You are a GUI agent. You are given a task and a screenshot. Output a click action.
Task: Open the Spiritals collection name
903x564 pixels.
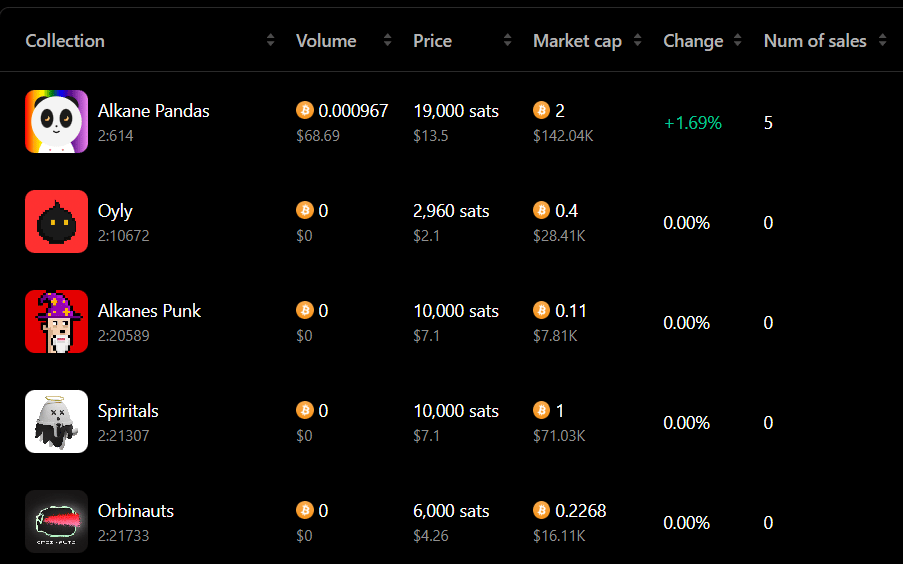(x=128, y=411)
